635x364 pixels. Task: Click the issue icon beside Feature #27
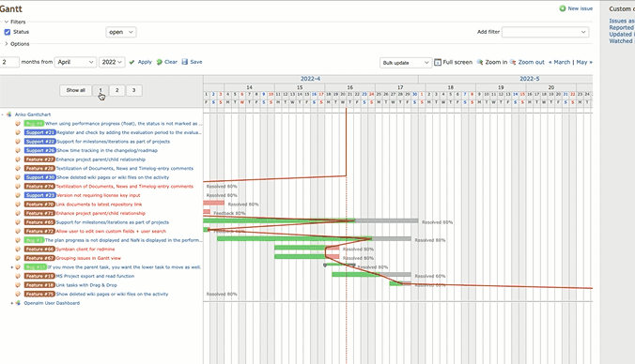(18, 159)
